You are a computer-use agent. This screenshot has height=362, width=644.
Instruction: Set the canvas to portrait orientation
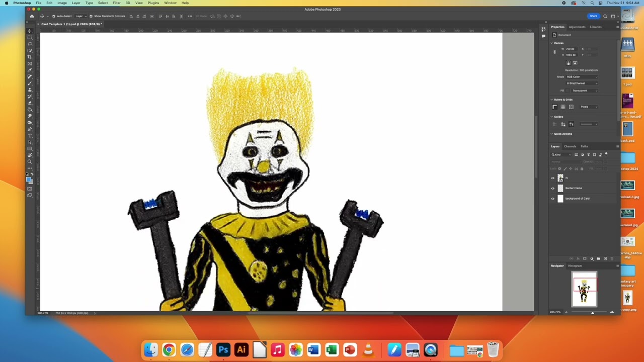[569, 63]
